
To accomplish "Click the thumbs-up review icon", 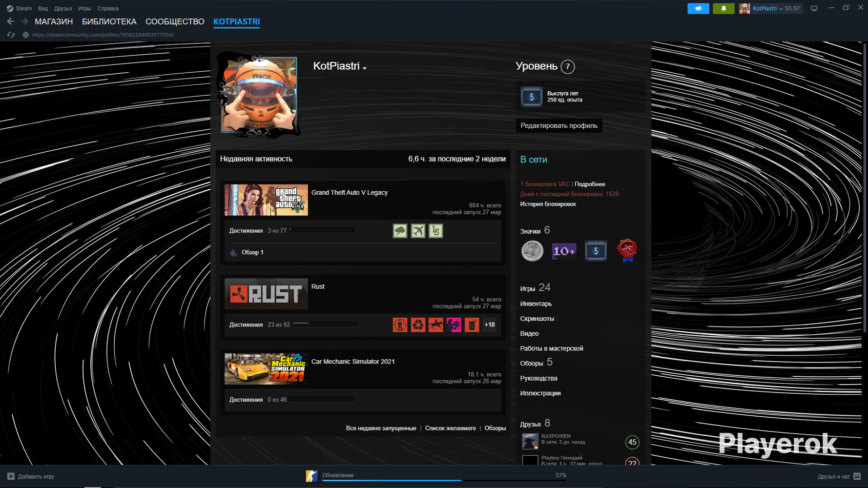I will (234, 252).
